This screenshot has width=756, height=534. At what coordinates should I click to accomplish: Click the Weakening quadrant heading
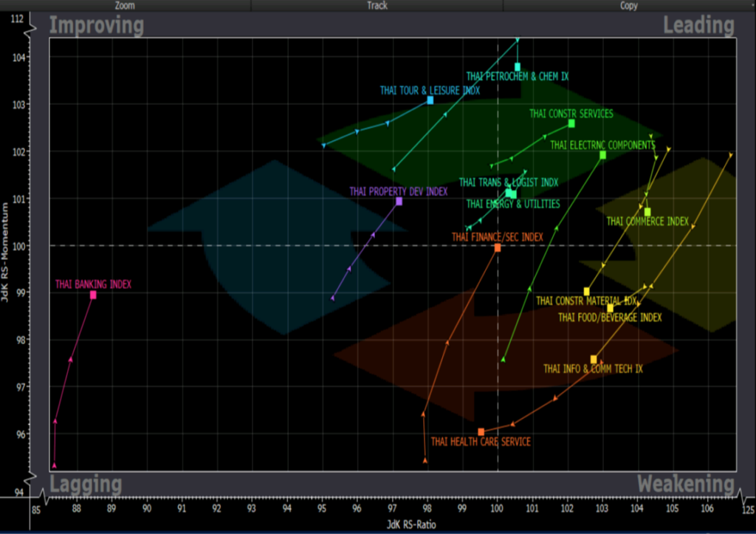pyautogui.click(x=686, y=483)
